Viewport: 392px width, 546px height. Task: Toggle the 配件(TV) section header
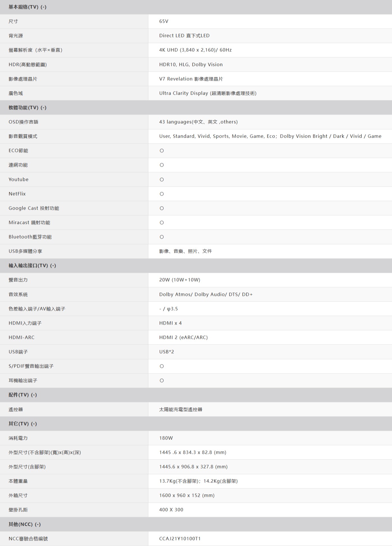click(x=22, y=395)
